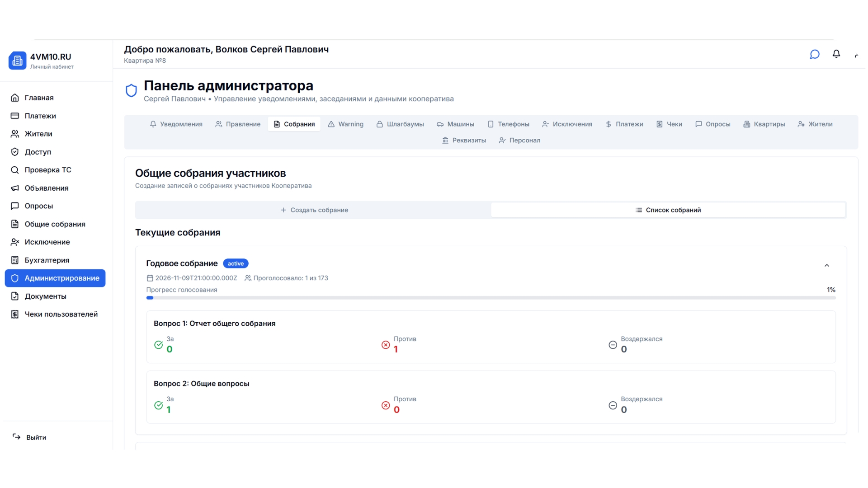Select the active status badge
The width and height of the screenshot is (868, 488).
pyautogui.click(x=236, y=263)
